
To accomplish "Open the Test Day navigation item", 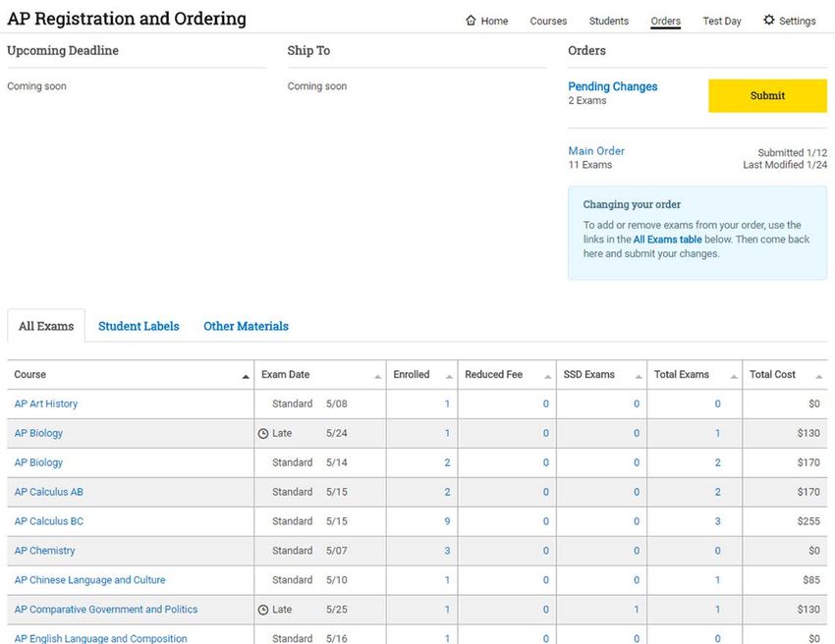I will click(x=722, y=21).
